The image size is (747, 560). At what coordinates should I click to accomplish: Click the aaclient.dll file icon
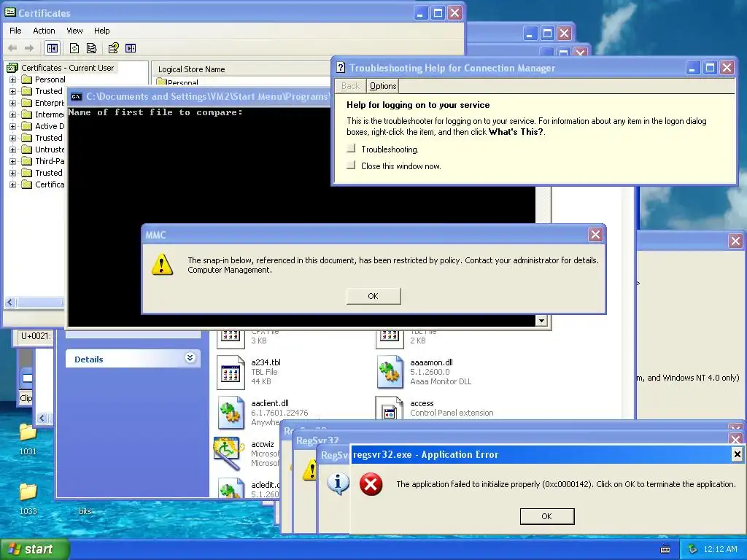point(231,413)
